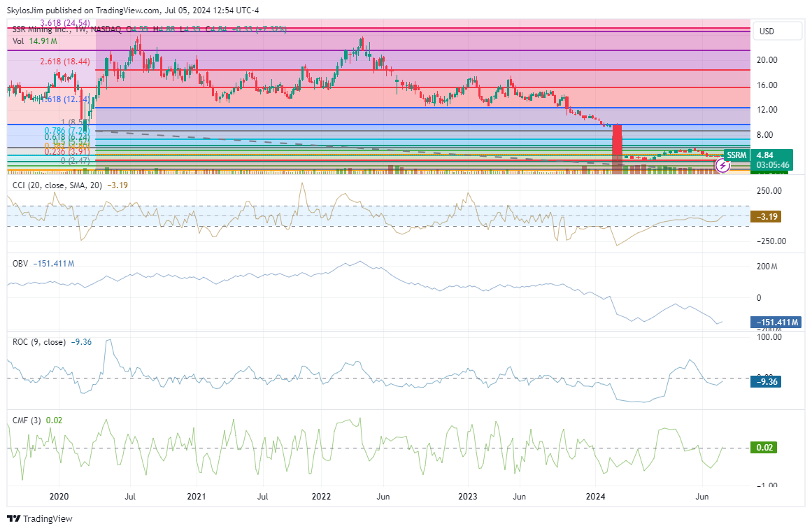Click the 2024 marker on time axis
The width and height of the screenshot is (812, 531).
(x=596, y=497)
